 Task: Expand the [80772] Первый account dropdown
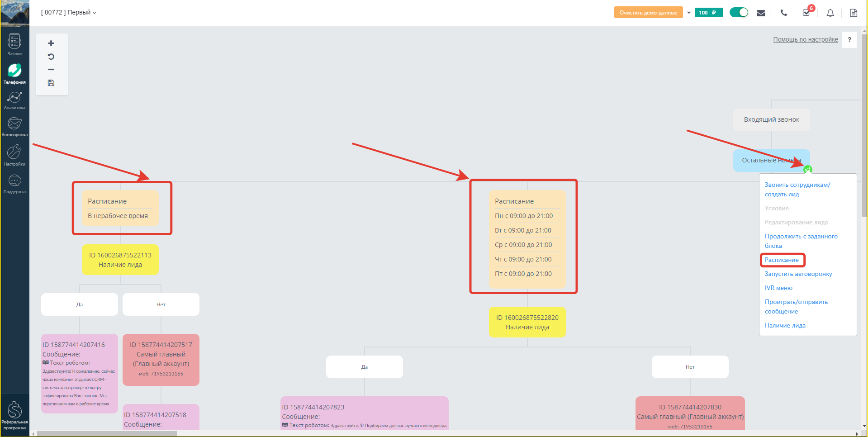[x=69, y=12]
